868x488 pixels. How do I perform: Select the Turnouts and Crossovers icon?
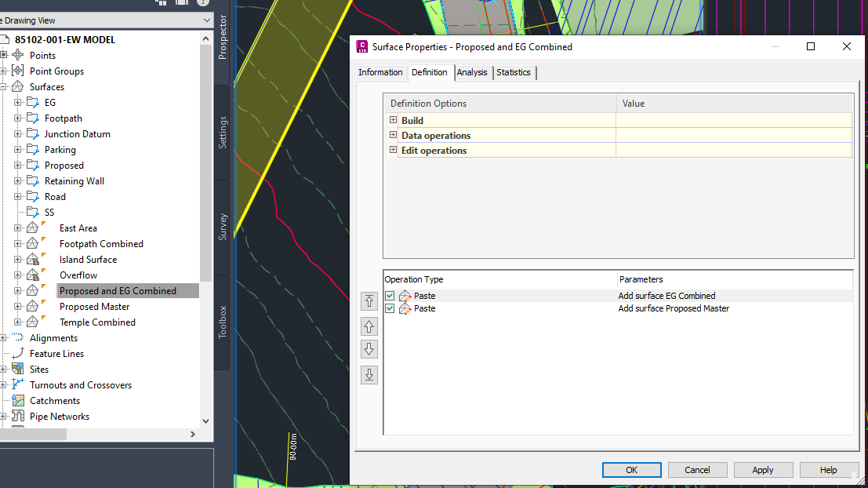tap(17, 384)
